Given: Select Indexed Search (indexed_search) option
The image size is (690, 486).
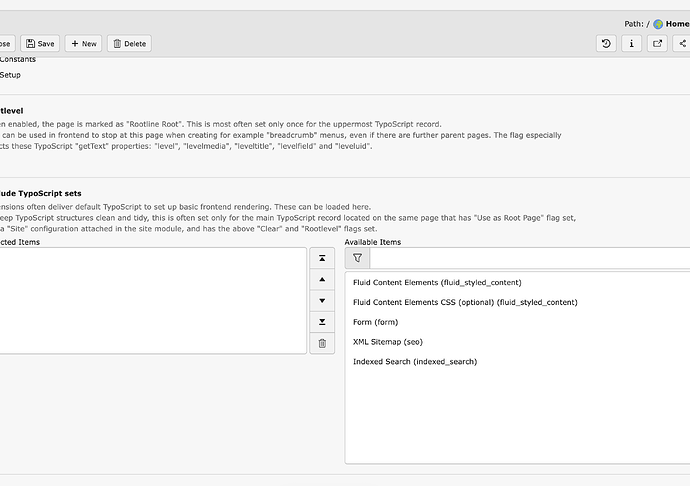Looking at the screenshot, I should pos(415,361).
